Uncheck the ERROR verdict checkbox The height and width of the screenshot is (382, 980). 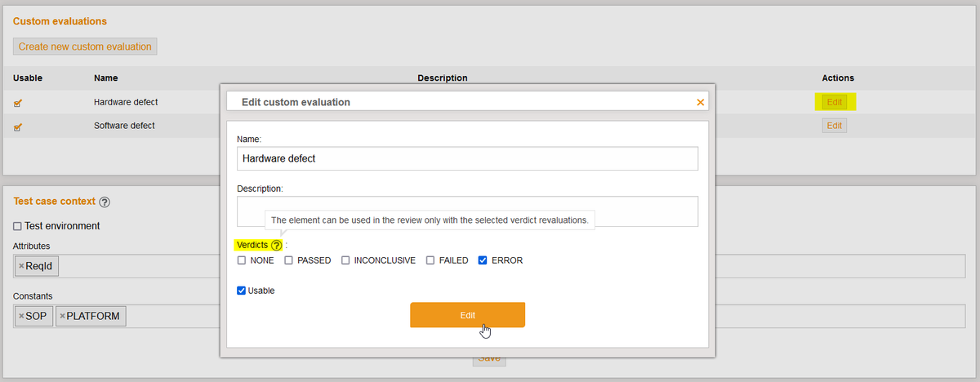click(x=483, y=260)
